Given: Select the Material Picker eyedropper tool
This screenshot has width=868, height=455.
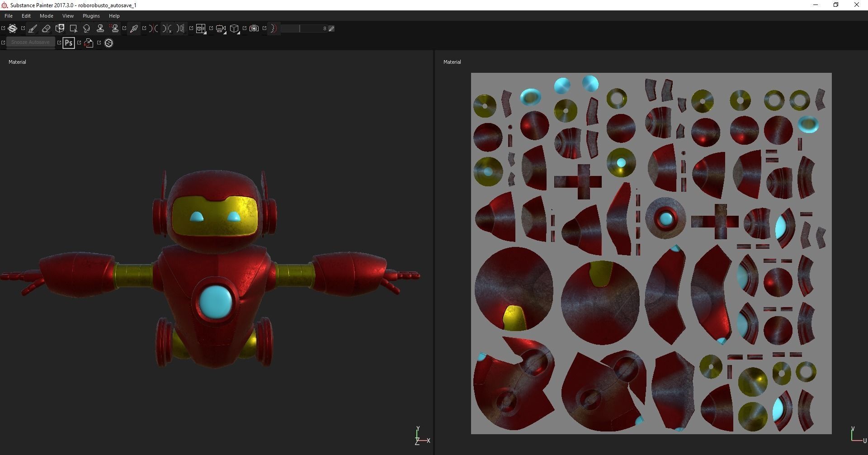Looking at the screenshot, I should pyautogui.click(x=134, y=28).
